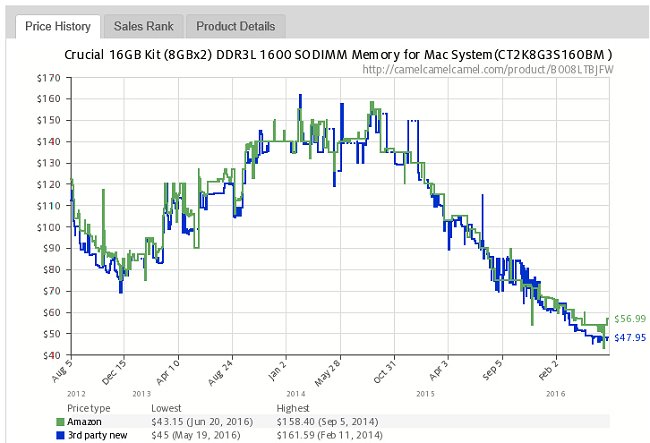Screen dimensions: 650x443
Task: Click the Dec 15 x-axis date label
Action: coord(113,372)
